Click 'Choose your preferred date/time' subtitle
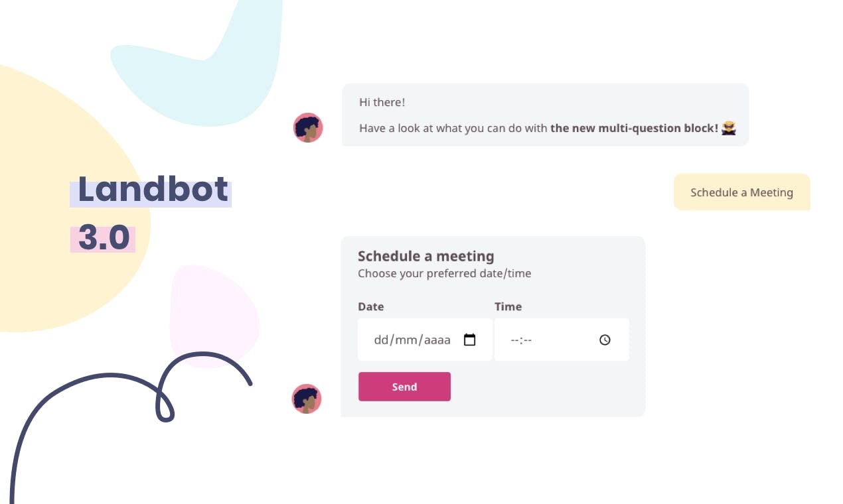Viewport: 843px width, 504px height. (444, 273)
